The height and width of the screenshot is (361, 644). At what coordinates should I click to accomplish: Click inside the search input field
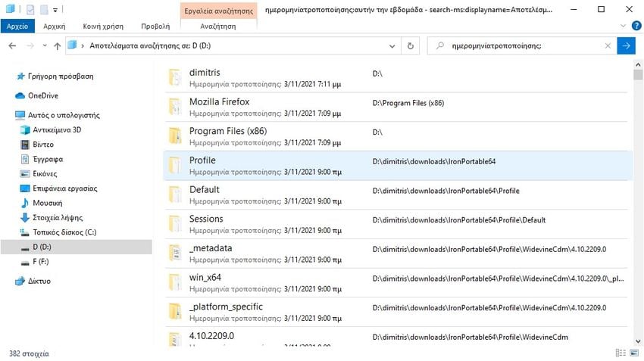523,45
